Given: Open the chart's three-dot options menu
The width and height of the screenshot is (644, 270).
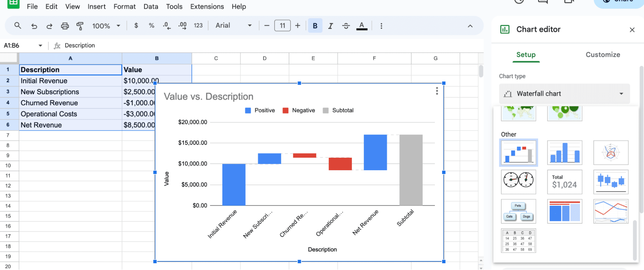Looking at the screenshot, I should (437, 91).
